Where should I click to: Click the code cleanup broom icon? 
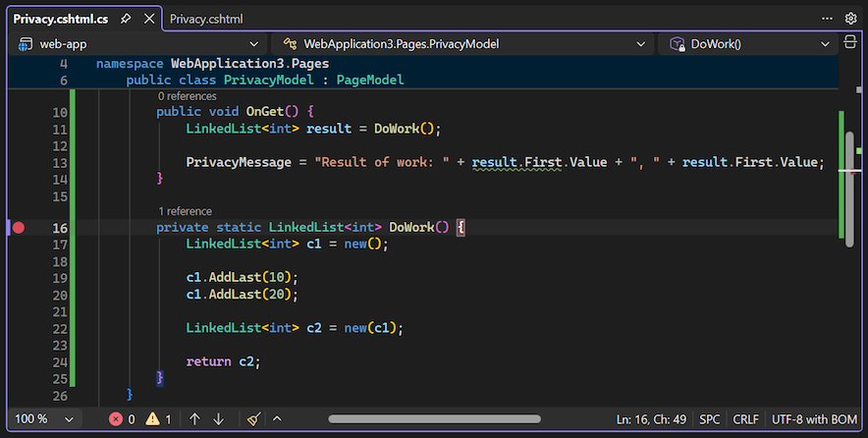point(253,419)
